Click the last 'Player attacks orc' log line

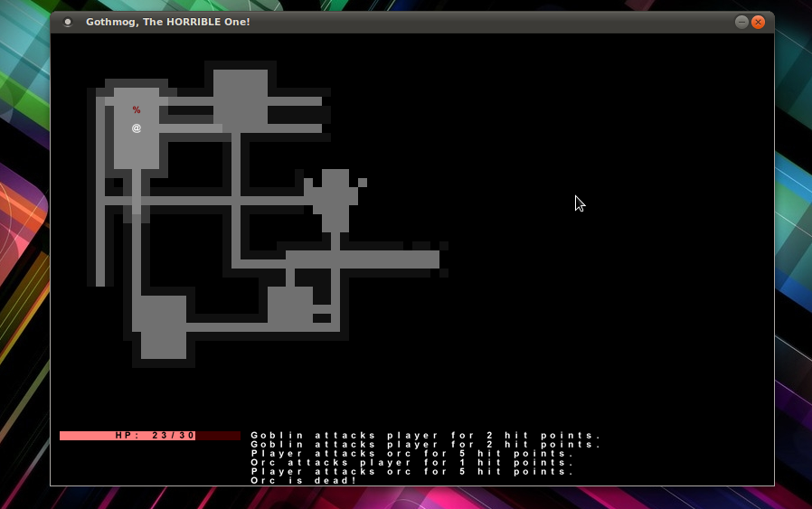point(412,472)
